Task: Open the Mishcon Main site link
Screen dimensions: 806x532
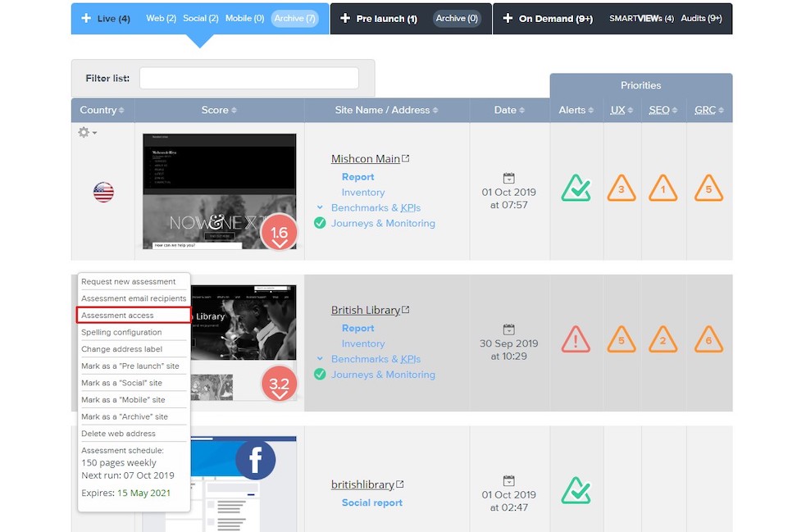Action: [x=366, y=158]
